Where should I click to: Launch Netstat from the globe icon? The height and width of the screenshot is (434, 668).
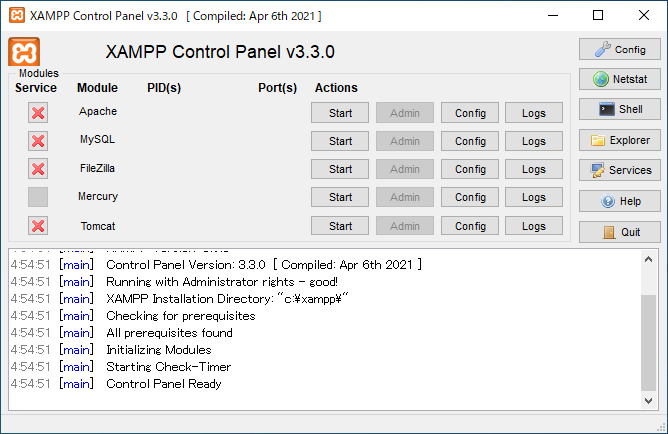619,79
